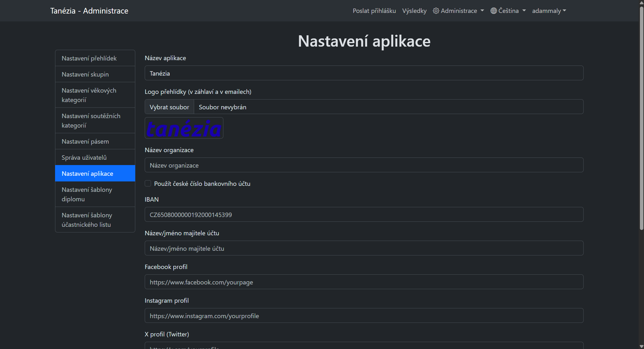This screenshot has width=644, height=349.
Task: Click the scroll down arrow of scrollbar
Action: [x=641, y=346]
